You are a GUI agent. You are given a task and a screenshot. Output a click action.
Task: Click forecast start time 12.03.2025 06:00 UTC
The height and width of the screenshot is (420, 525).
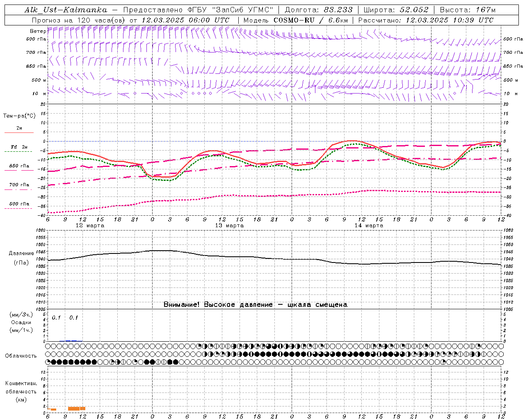185,20
